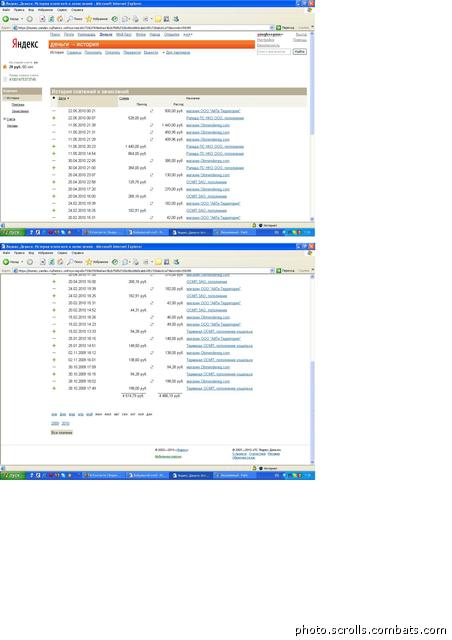Switch to the Деньги tab in Yandex navigation
The width and height of the screenshot is (452, 640).
coord(106,35)
